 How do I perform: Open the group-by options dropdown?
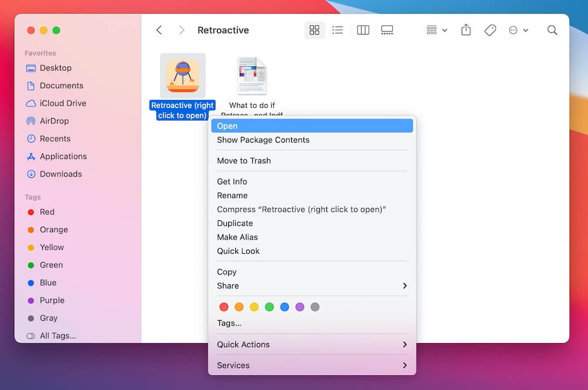[437, 30]
